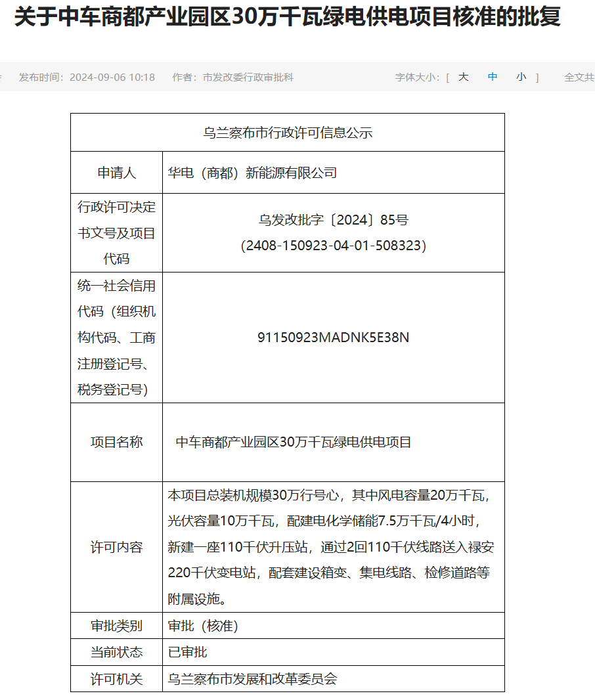This screenshot has height=700, width=595.
Task: Select document number 乌发改批字〔2024〕85号
Action: click(334, 219)
